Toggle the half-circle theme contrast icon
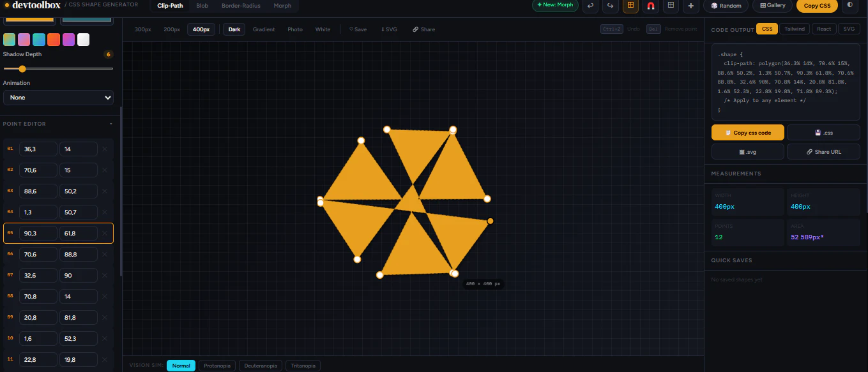Image resolution: width=868 pixels, height=372 pixels. pos(849,6)
